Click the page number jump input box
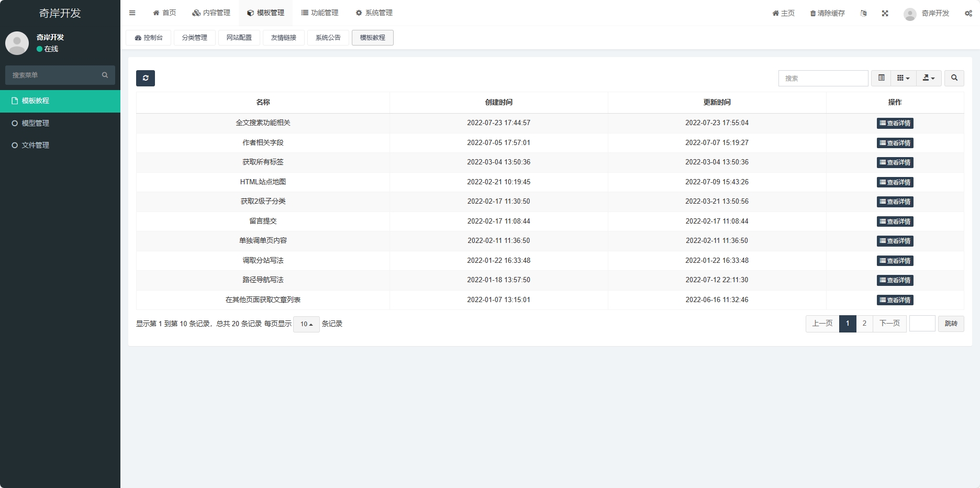The width and height of the screenshot is (980, 488). (922, 324)
